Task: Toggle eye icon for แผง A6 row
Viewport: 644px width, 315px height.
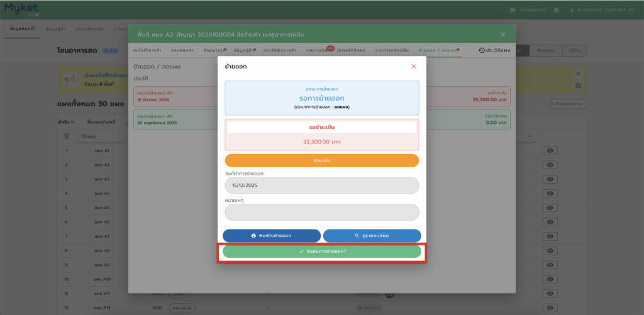Action: 550,222
